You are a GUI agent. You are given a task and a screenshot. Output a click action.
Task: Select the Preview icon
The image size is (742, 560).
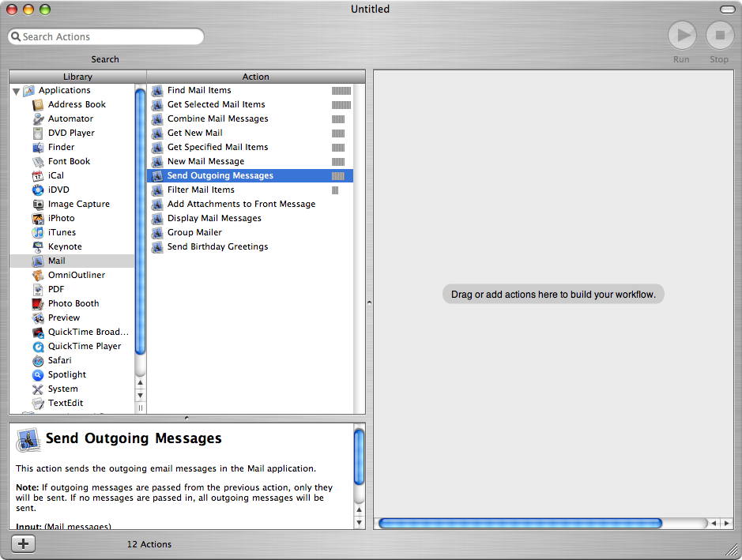[x=38, y=318]
